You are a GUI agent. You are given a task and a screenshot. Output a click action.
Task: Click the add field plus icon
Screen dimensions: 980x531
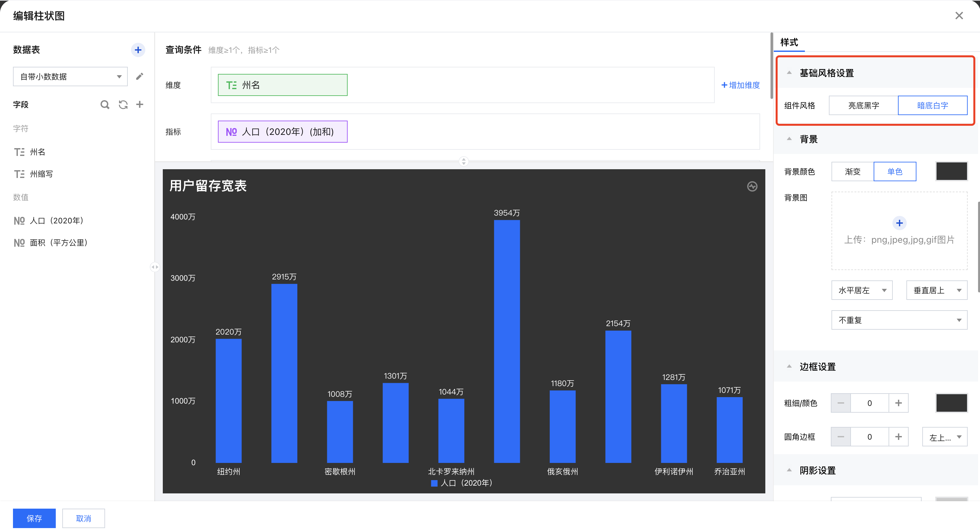click(x=140, y=105)
